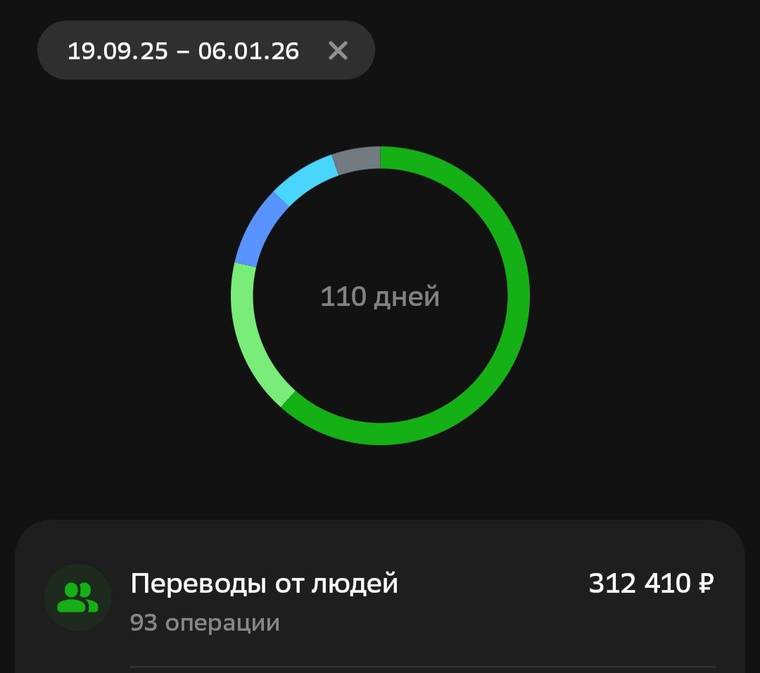This screenshot has height=673, width=760.
Task: Open the "Переводы от людей" category
Action: click(x=264, y=583)
